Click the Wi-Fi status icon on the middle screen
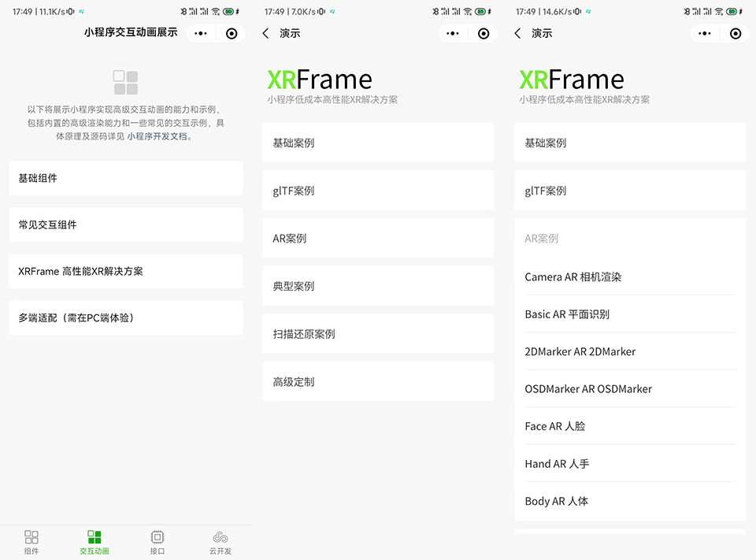756x560 pixels. coord(468,12)
